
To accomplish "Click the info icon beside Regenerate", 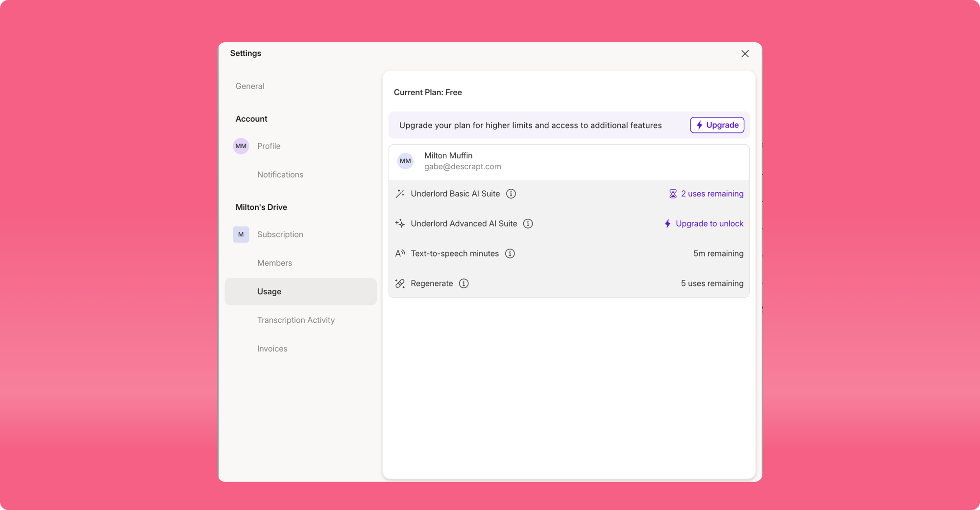I will tap(464, 283).
